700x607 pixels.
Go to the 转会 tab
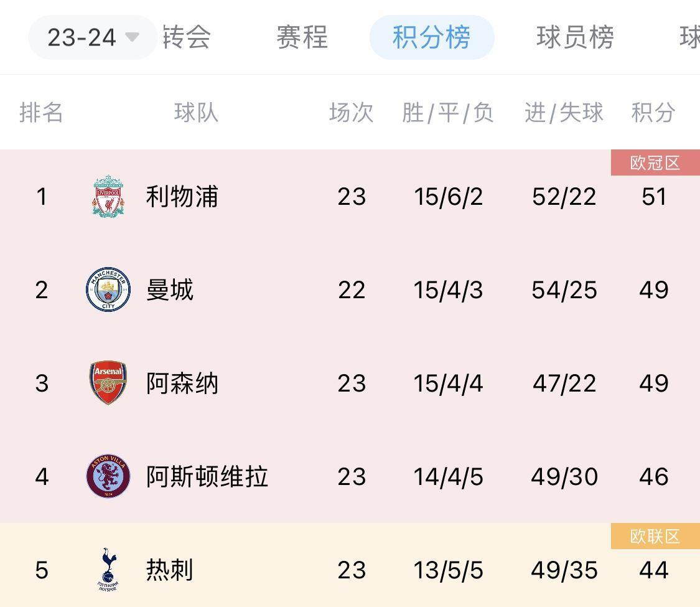coord(187,37)
